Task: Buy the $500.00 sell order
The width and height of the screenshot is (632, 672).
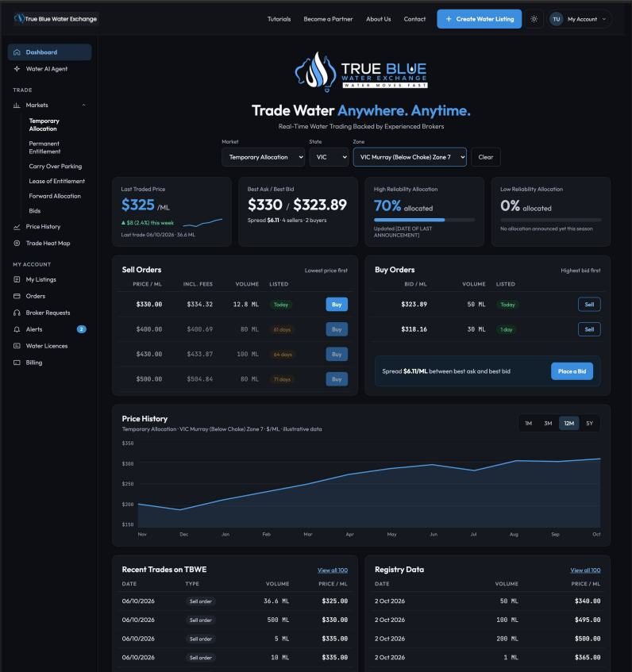Action: coord(337,379)
